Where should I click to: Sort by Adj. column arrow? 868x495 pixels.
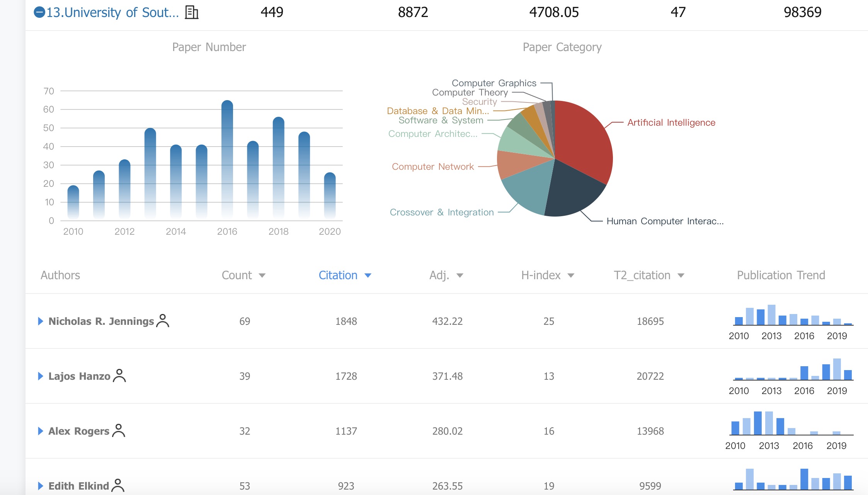point(460,275)
